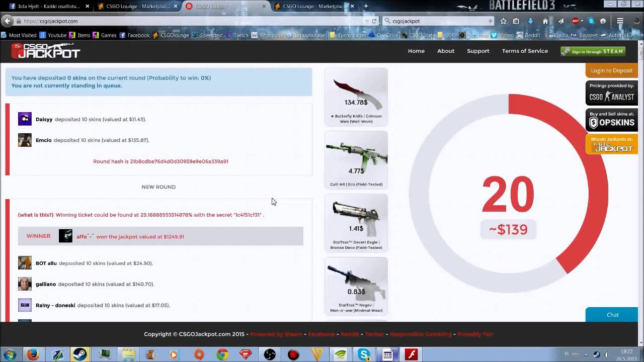Screen dimensions: 644x362
Task: Go to the Home nav item
Action: click(x=416, y=51)
